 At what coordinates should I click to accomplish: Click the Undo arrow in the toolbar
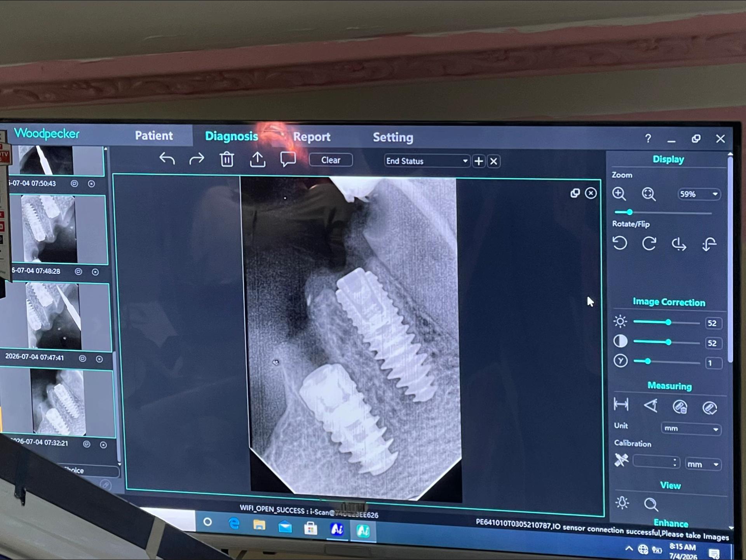[167, 159]
